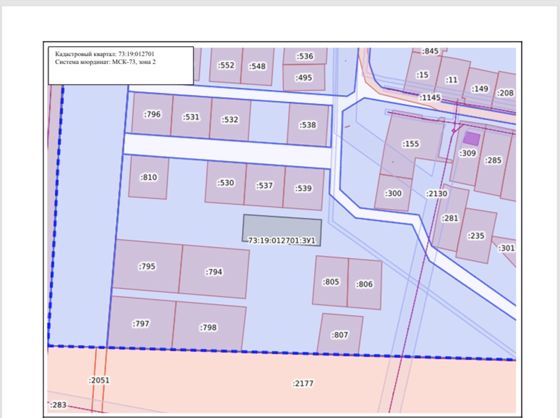Click the purple square in parcel :309
Image resolution: width=560 pixels, height=418 pixels.
[471, 138]
